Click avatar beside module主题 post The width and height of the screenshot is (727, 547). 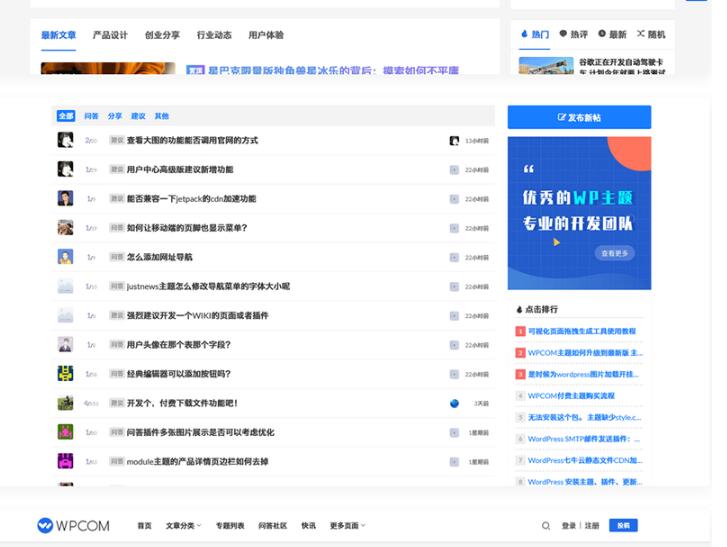(x=65, y=462)
